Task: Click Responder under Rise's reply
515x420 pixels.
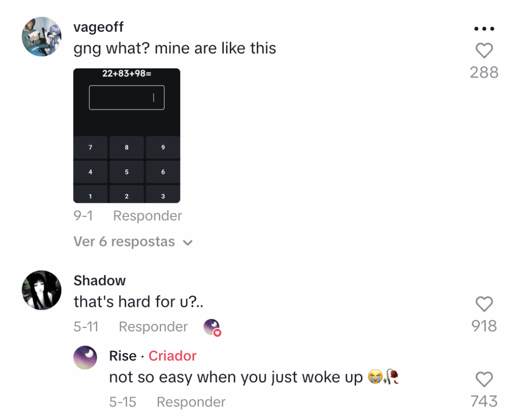Action: 191,402
